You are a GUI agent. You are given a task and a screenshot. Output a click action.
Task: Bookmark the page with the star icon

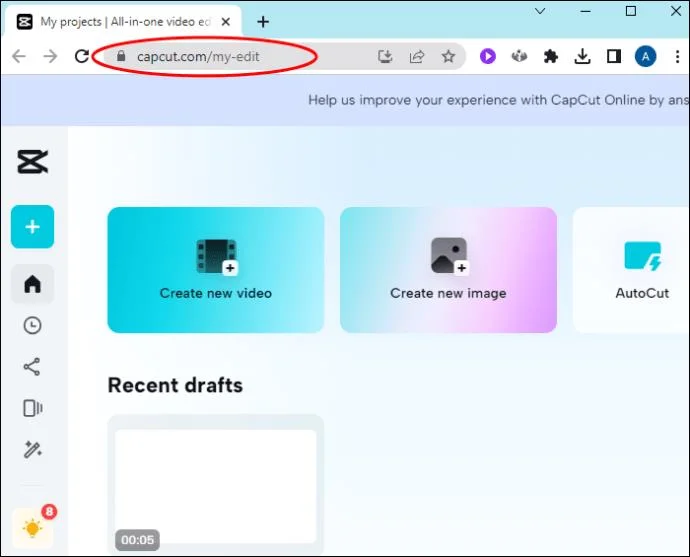click(x=448, y=56)
